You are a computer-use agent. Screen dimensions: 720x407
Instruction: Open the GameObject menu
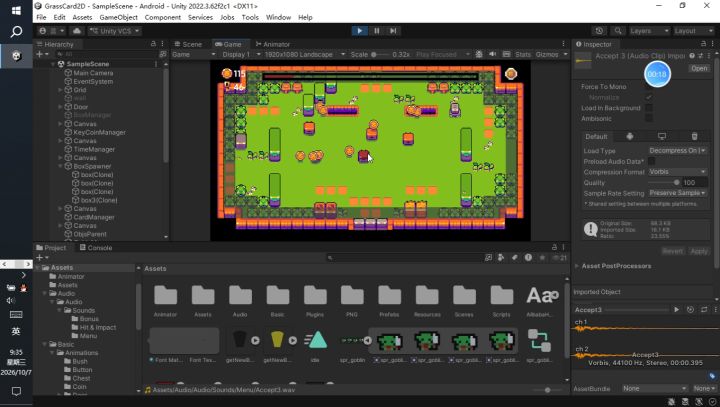coord(118,17)
